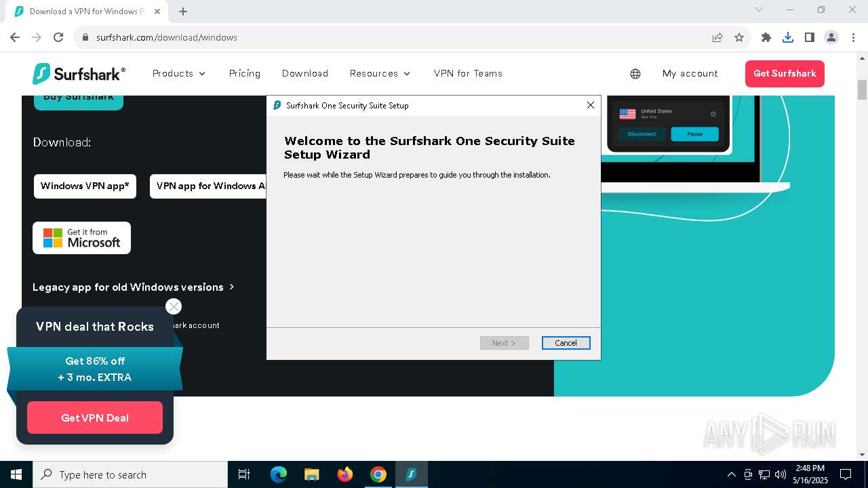Open Chrome profile avatar

[831, 37]
